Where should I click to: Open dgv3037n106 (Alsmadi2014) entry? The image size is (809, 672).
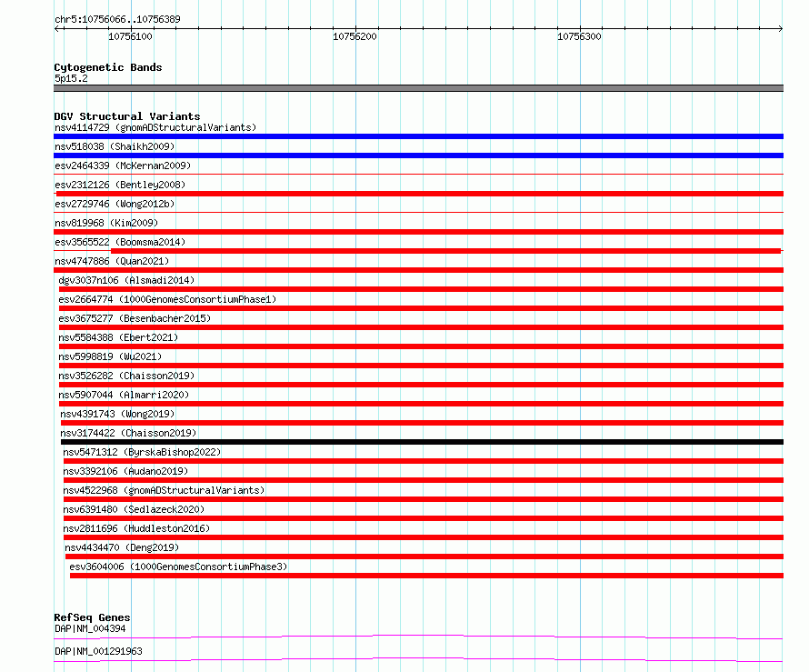(x=126, y=280)
